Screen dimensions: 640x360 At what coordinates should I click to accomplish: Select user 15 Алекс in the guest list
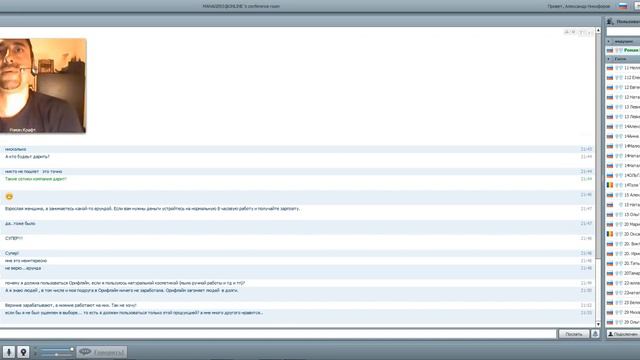click(x=623, y=195)
